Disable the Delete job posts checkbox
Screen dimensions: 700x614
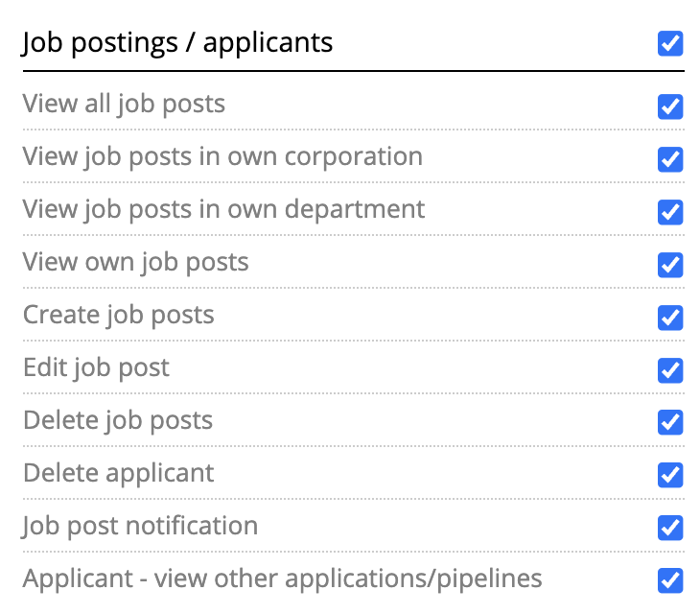(x=670, y=422)
